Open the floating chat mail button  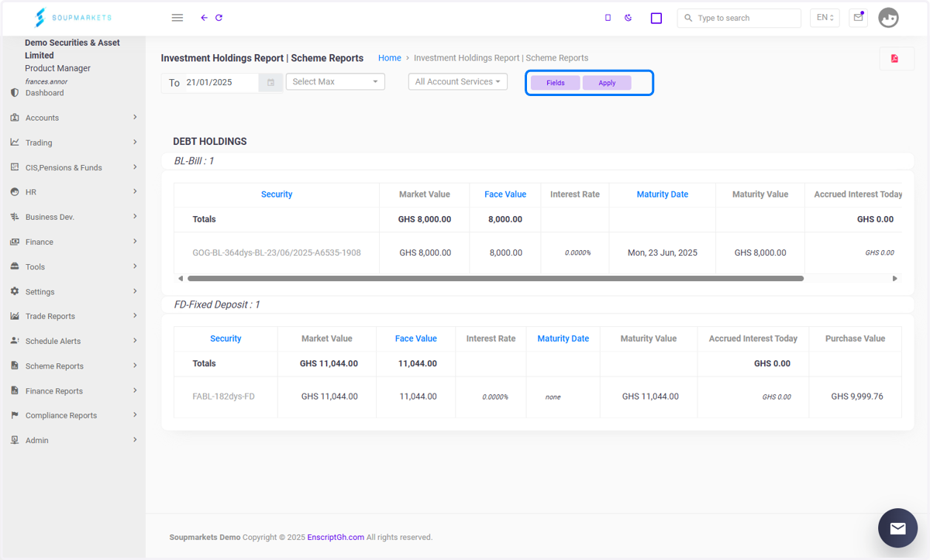897,528
